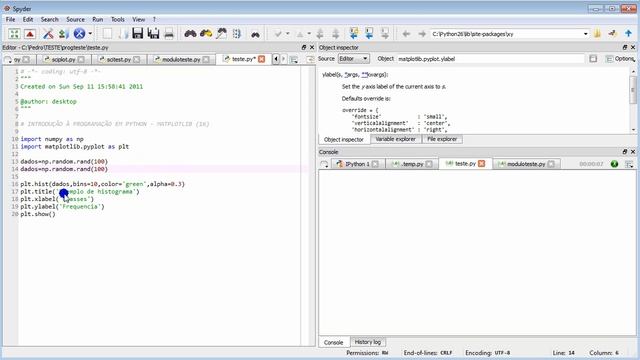This screenshot has height=360, width=640.
Task: Click the green arrow PYTHONPATH manager icon
Action: [63, 34]
